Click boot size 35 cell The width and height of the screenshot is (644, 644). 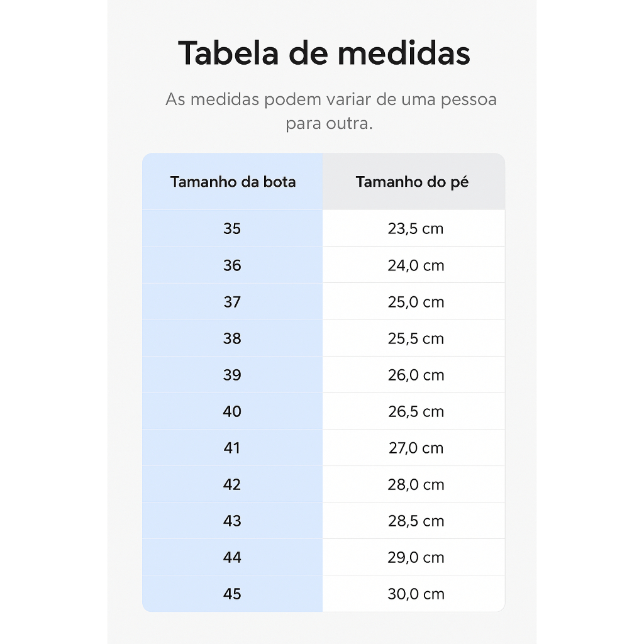pyautogui.click(x=232, y=229)
